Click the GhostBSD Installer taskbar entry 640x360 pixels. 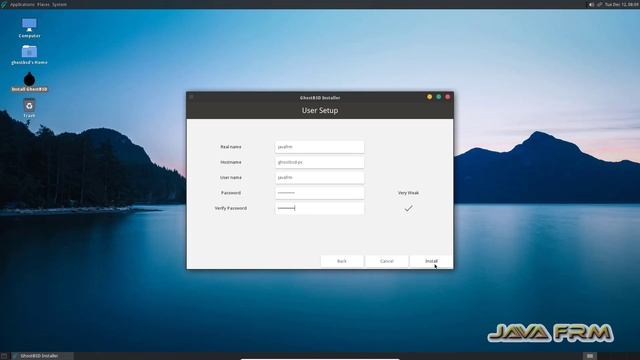(42, 356)
